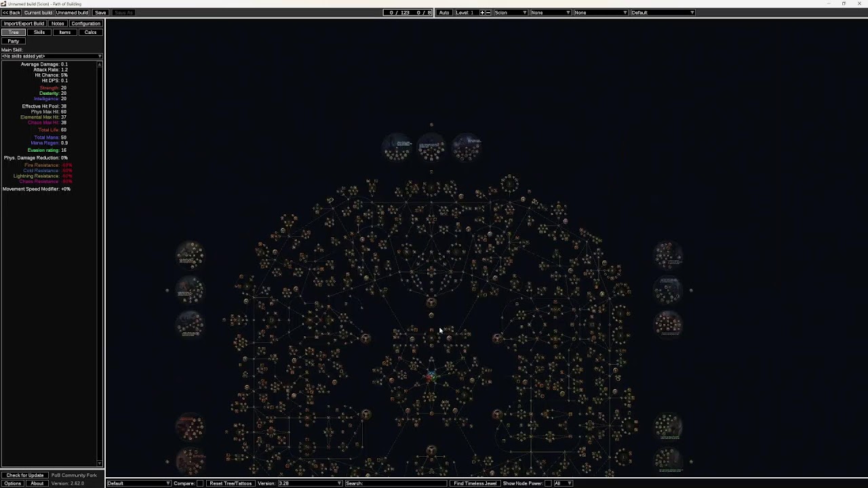The width and height of the screenshot is (868, 488).
Task: Open the second None ascendancy dropdown
Action: pyautogui.click(x=600, y=12)
